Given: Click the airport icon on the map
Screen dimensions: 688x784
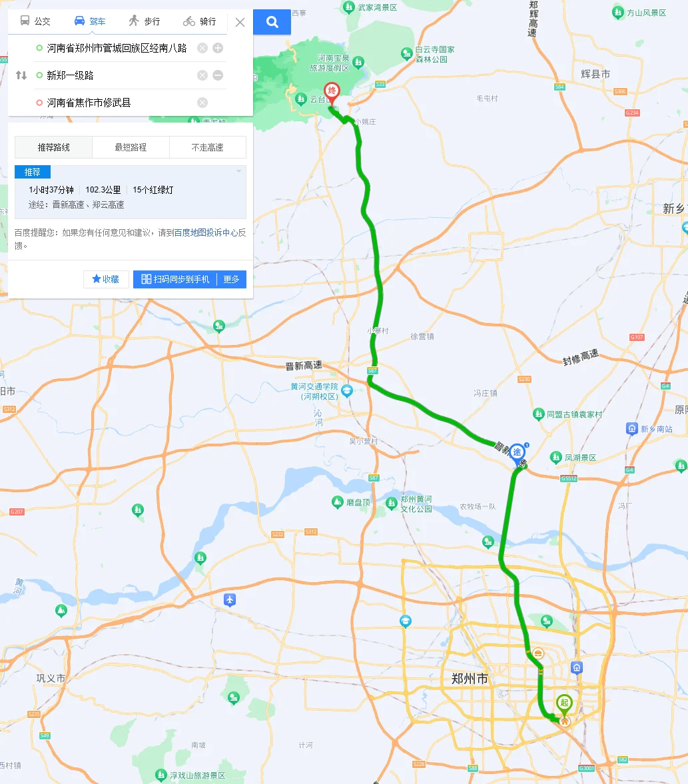Looking at the screenshot, I should (230, 599).
